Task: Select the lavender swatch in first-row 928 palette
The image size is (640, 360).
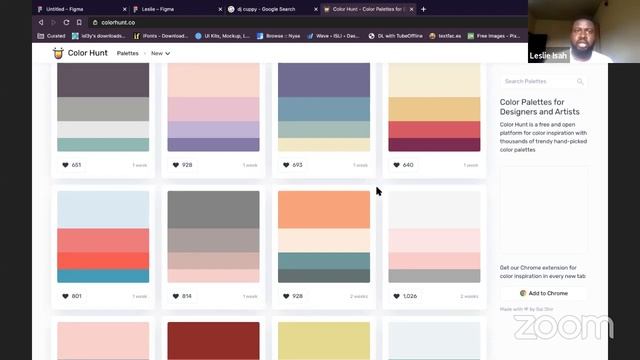Action: (x=213, y=129)
